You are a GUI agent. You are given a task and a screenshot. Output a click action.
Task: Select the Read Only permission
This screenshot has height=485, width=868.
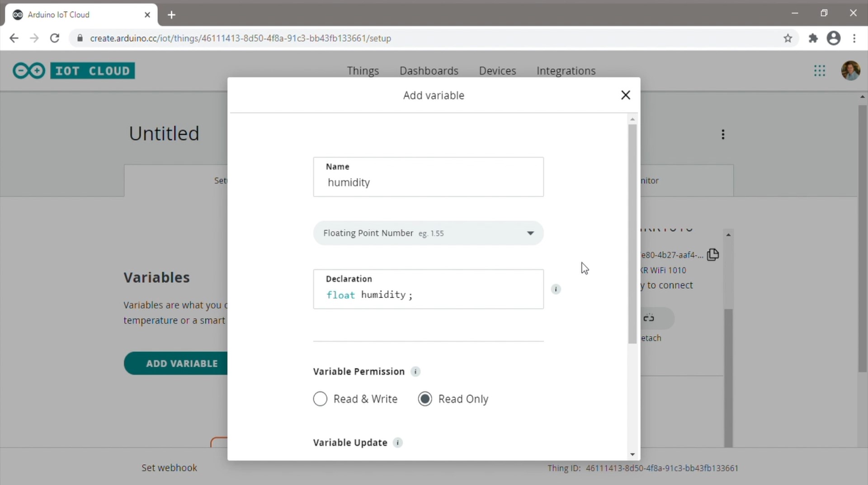(425, 399)
